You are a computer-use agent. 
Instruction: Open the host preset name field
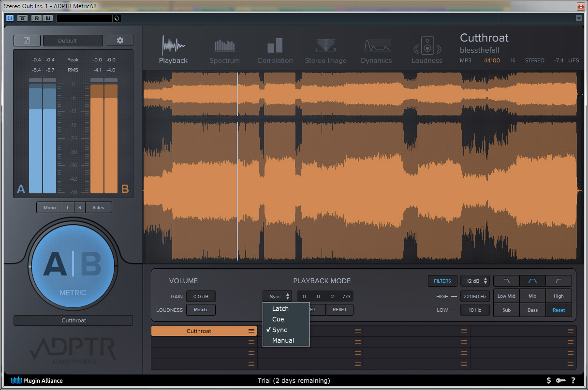tap(85, 18)
